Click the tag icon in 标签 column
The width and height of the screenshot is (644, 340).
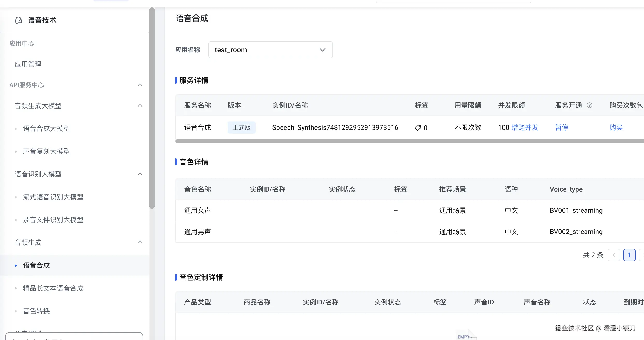tap(418, 128)
